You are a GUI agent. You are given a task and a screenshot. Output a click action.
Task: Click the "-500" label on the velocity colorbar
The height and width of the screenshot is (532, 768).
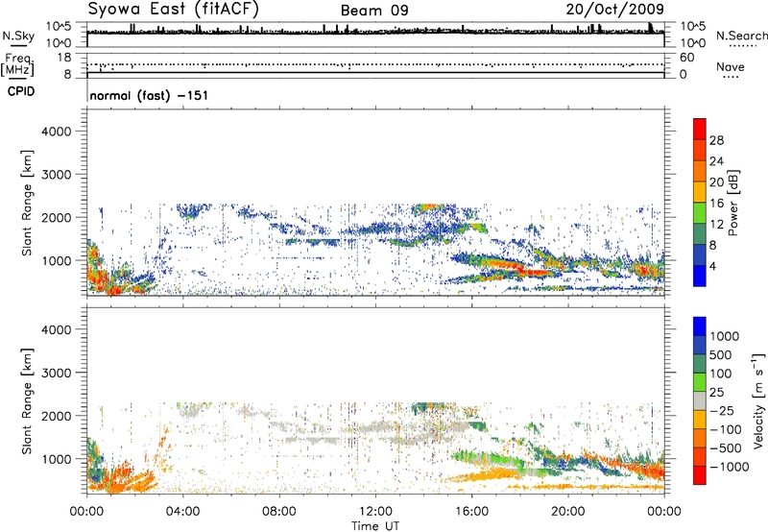726,448
